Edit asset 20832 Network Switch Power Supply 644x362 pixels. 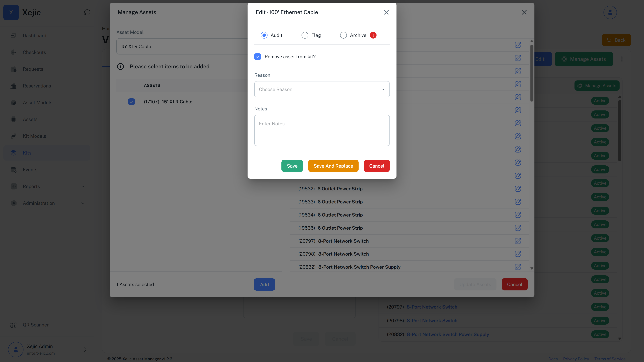tap(518, 267)
